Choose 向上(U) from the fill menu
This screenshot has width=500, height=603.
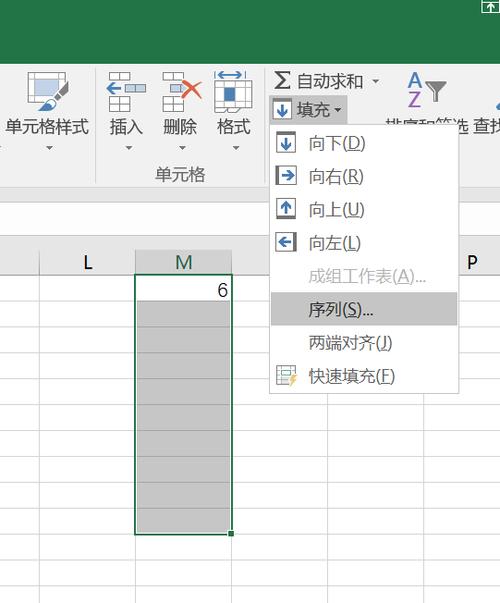[364, 209]
